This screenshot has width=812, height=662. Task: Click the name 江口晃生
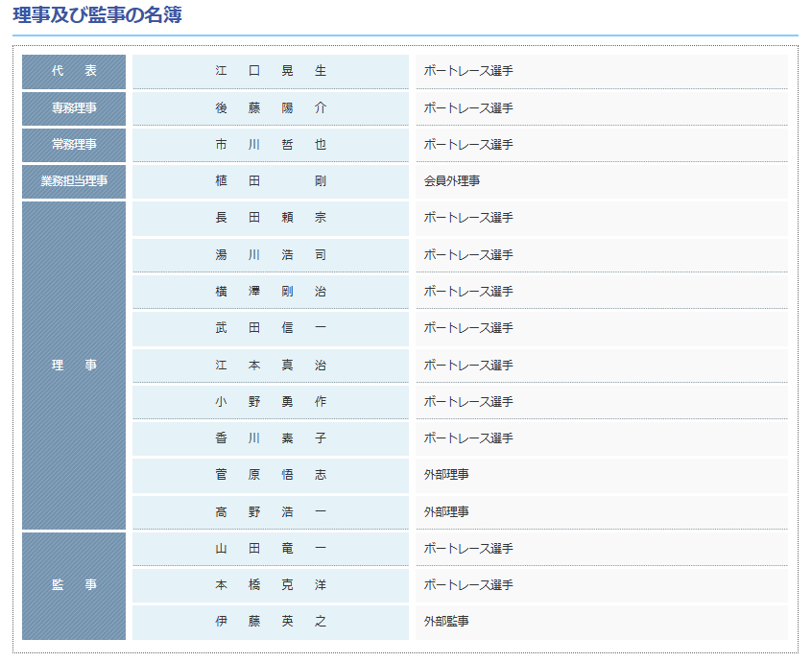click(x=271, y=71)
